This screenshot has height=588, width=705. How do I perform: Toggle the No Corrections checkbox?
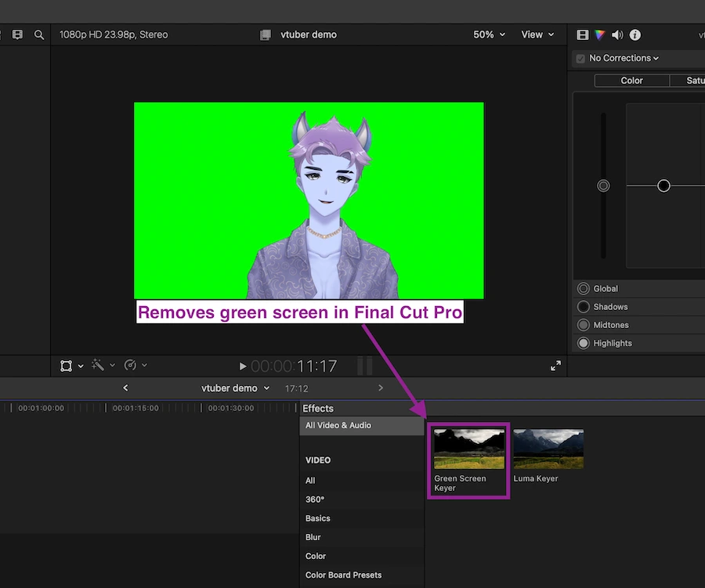tap(580, 59)
